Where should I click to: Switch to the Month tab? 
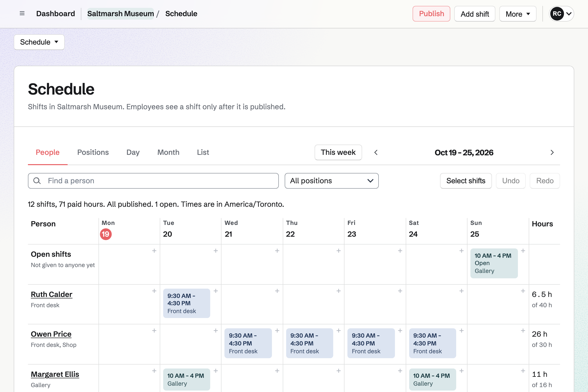click(x=168, y=152)
